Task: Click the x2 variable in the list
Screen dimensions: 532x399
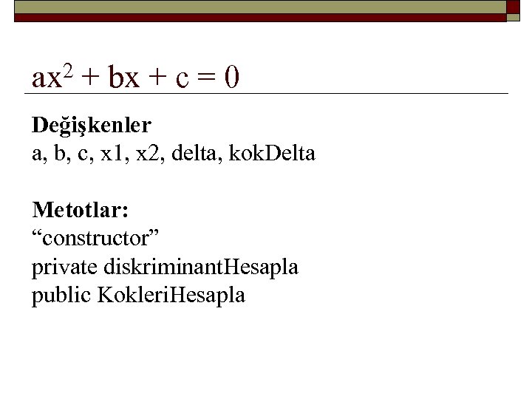Action: (x=154, y=154)
